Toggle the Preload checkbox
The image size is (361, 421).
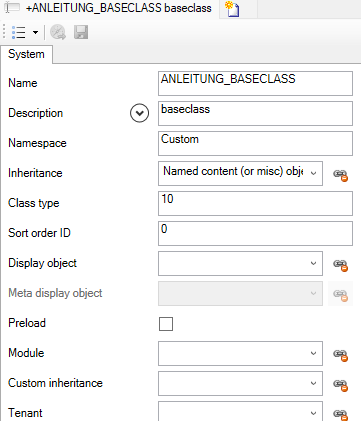[x=166, y=324]
